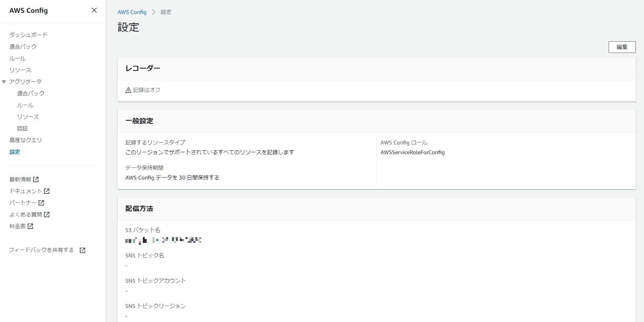
Task: Open 認証 under アグリゲータ
Action: [23, 128]
